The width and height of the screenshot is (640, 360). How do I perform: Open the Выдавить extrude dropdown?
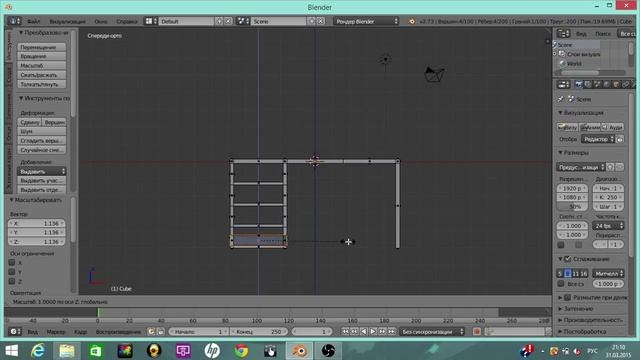pos(42,171)
